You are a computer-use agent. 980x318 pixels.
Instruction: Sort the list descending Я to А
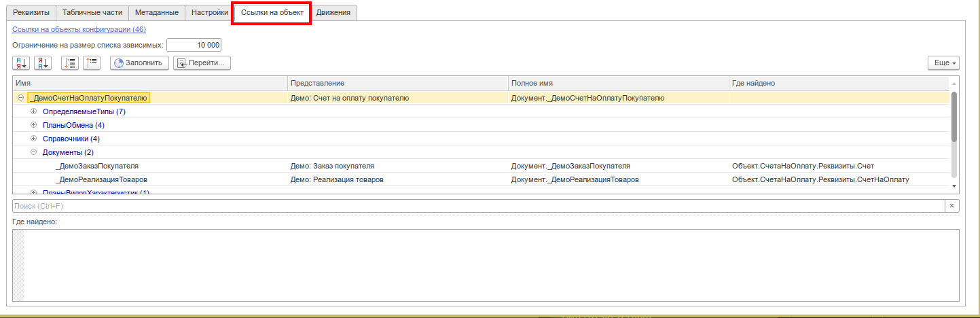coord(43,63)
